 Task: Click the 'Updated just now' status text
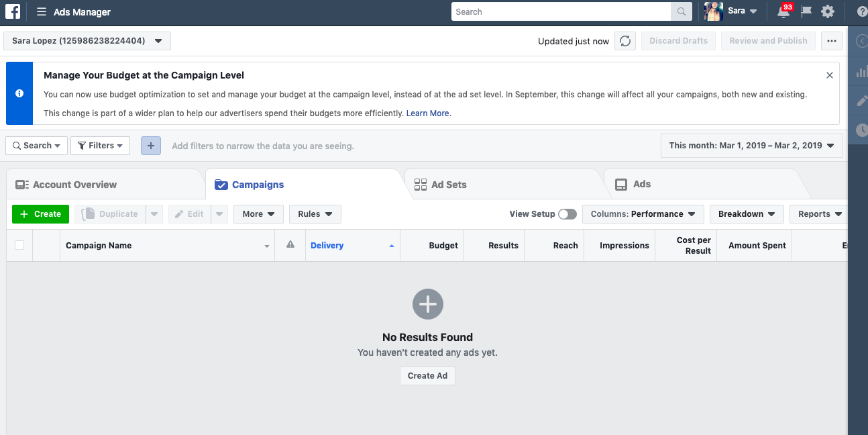coord(574,41)
